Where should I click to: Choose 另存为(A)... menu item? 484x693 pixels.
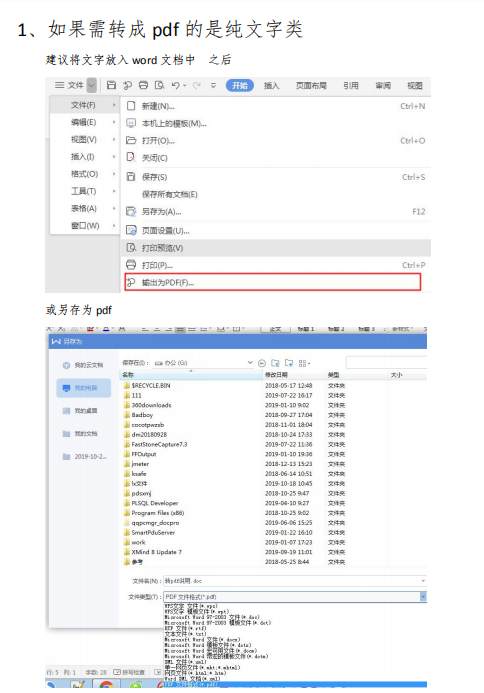(x=276, y=212)
